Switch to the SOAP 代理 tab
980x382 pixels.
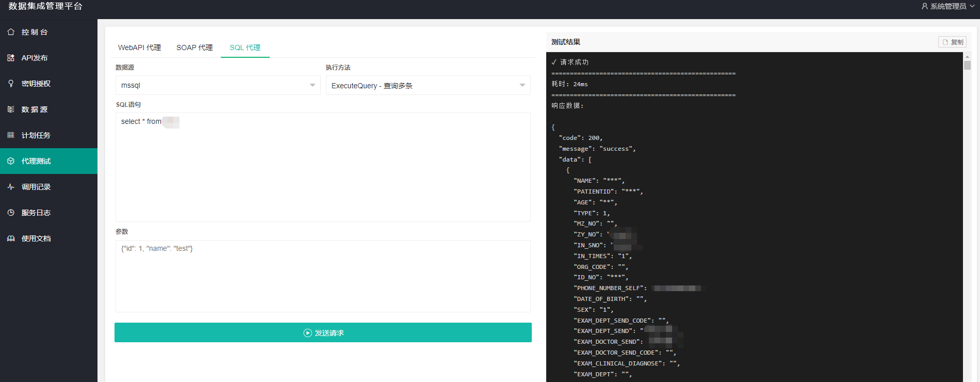click(194, 47)
